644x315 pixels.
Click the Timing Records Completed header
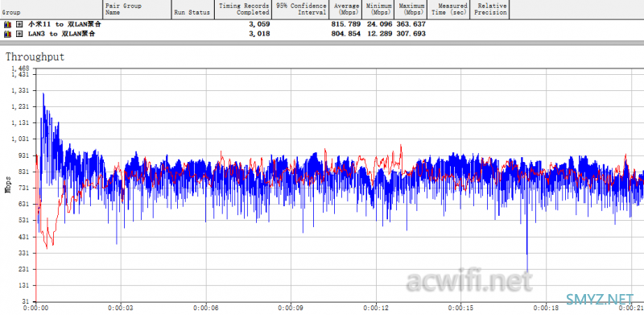pos(243,10)
